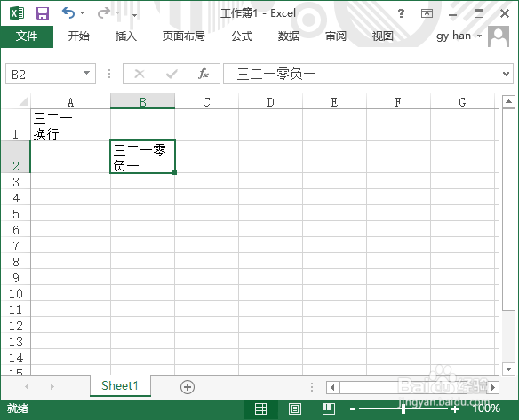Select column C header
519x420 pixels.
point(206,102)
